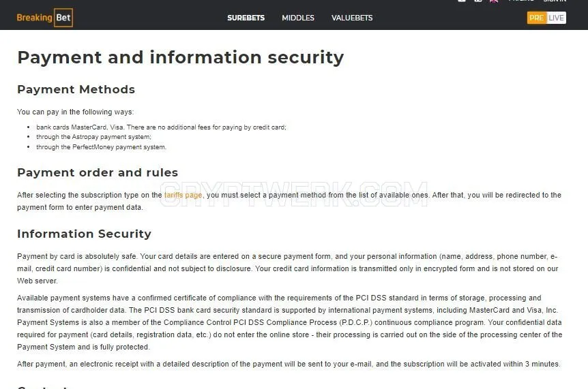Click the Pricing link beside SIGN IN
588x389 pixels.
tap(521, 1)
